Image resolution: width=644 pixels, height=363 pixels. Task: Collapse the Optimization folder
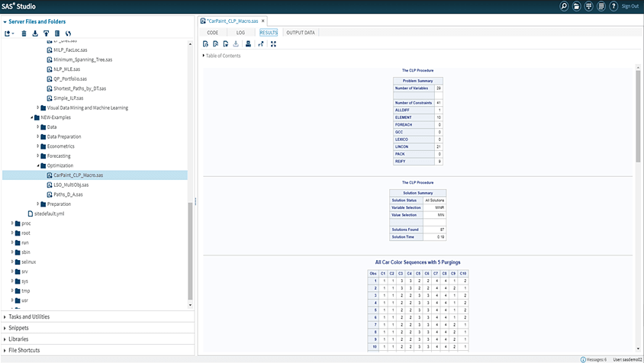point(38,165)
